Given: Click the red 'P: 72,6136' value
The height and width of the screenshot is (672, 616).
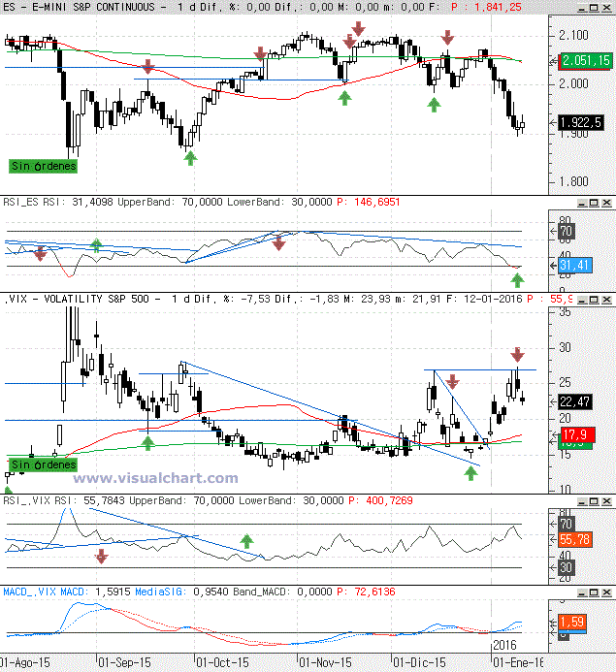Looking at the screenshot, I should click(366, 592).
